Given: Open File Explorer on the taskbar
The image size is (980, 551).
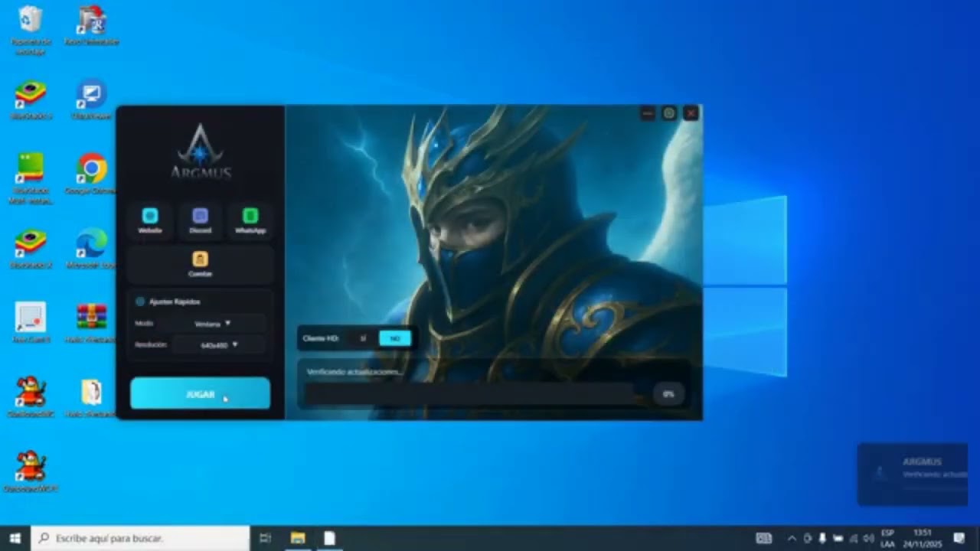Looking at the screenshot, I should coord(298,538).
